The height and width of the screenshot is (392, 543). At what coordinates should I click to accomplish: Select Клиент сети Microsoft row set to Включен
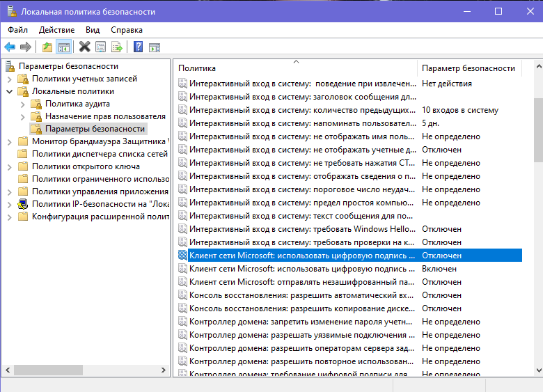pos(349,269)
